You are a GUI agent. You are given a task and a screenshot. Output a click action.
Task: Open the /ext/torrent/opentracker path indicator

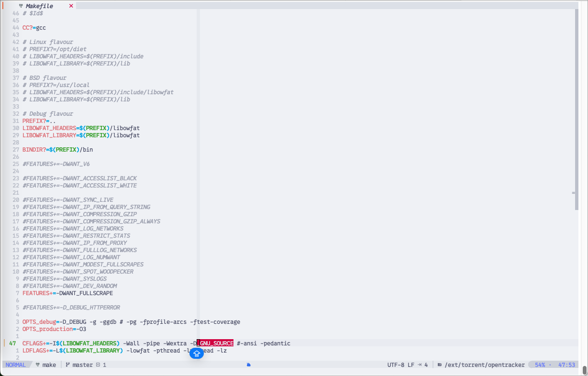coord(484,365)
